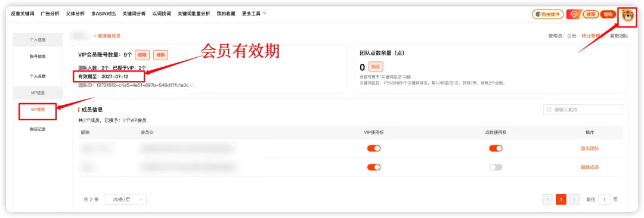Click 续期 beside VIP会员账号数量
This screenshot has height=218, width=644.
pos(141,55)
